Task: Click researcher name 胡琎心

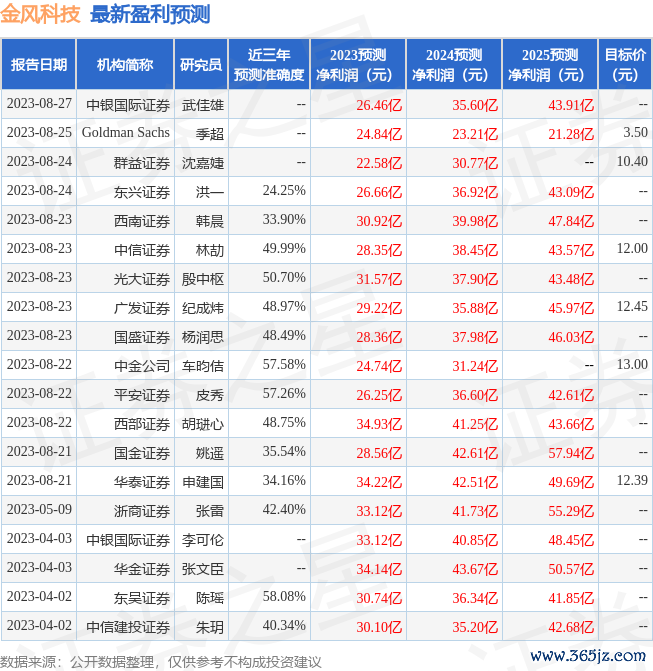Action: coord(203,424)
